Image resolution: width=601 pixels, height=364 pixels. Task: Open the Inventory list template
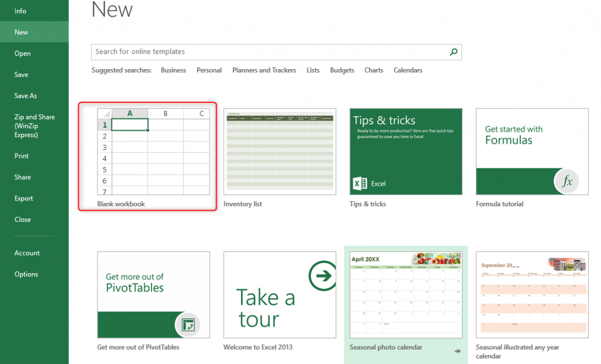point(279,151)
